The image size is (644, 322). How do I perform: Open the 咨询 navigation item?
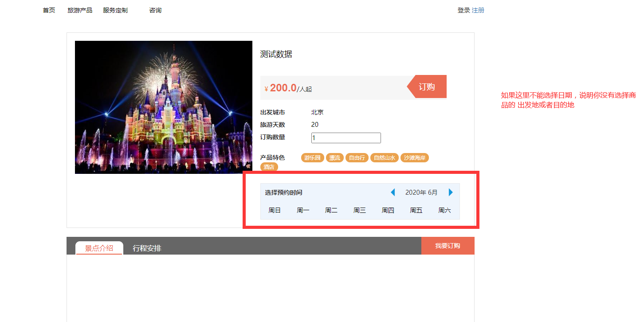155,10
